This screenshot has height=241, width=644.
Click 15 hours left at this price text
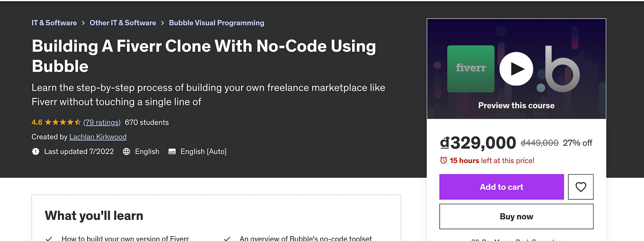pyautogui.click(x=492, y=160)
